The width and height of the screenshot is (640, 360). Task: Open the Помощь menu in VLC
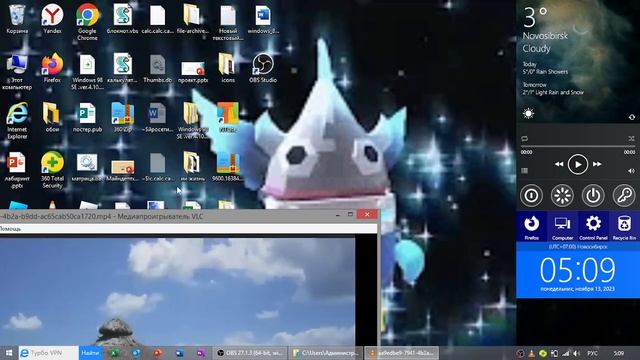[10, 229]
